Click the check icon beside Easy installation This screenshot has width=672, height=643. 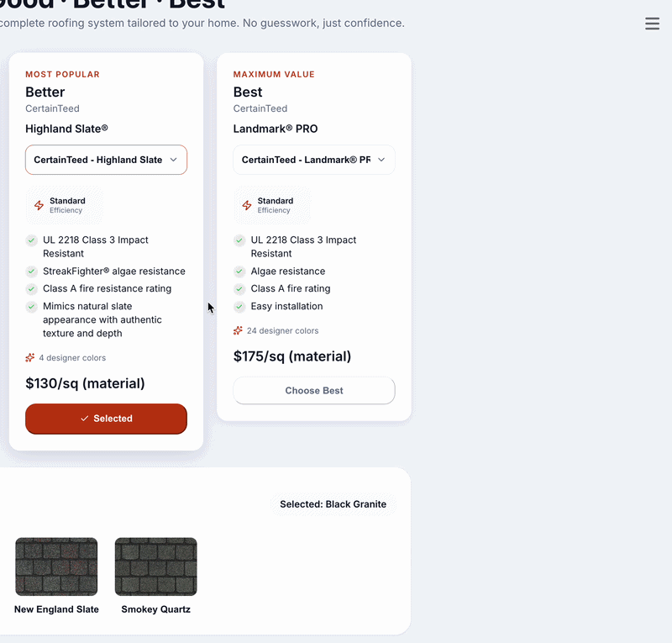pyautogui.click(x=239, y=306)
